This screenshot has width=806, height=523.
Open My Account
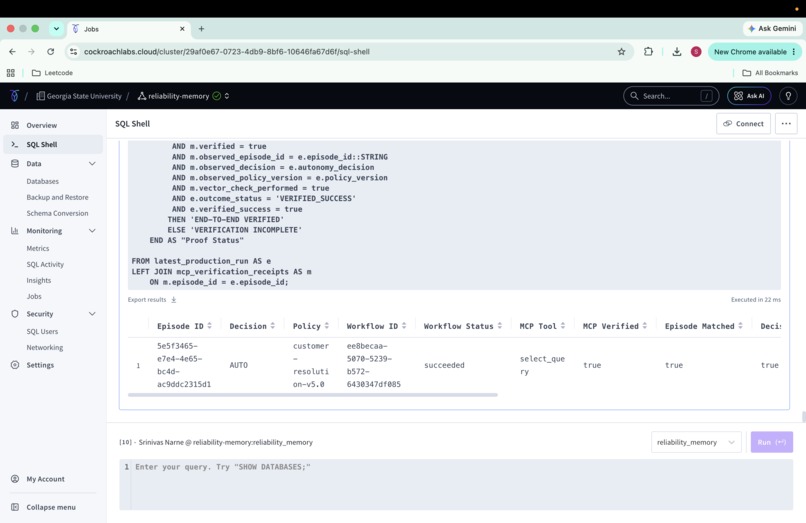(45, 479)
